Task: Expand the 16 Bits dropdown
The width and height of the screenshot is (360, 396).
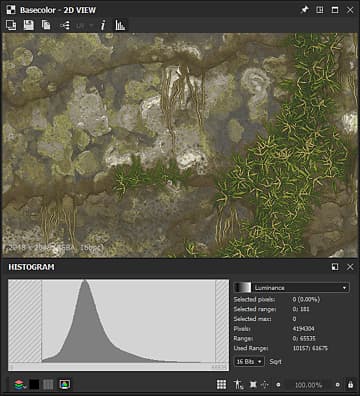Action: pyautogui.click(x=249, y=362)
